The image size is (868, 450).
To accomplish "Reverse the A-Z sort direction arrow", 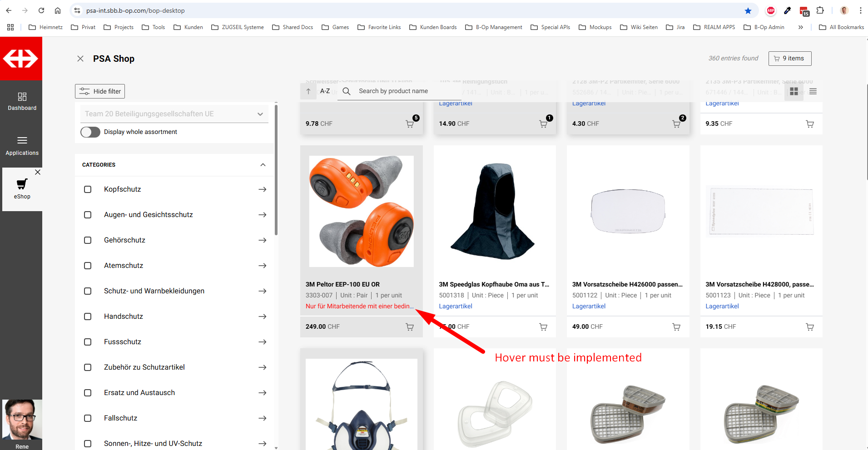I will pyautogui.click(x=308, y=91).
